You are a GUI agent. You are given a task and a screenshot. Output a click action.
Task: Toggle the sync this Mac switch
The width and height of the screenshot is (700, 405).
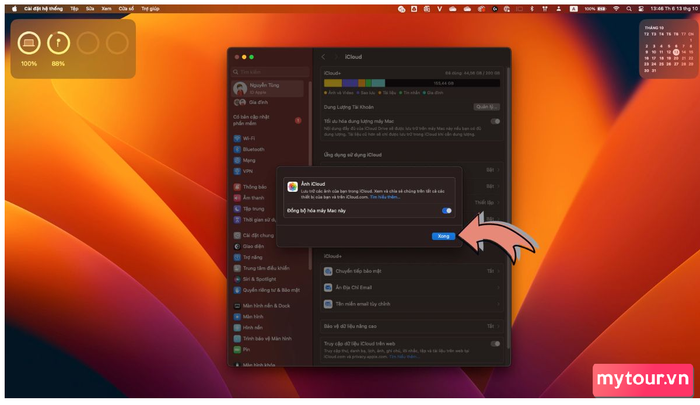[447, 211]
